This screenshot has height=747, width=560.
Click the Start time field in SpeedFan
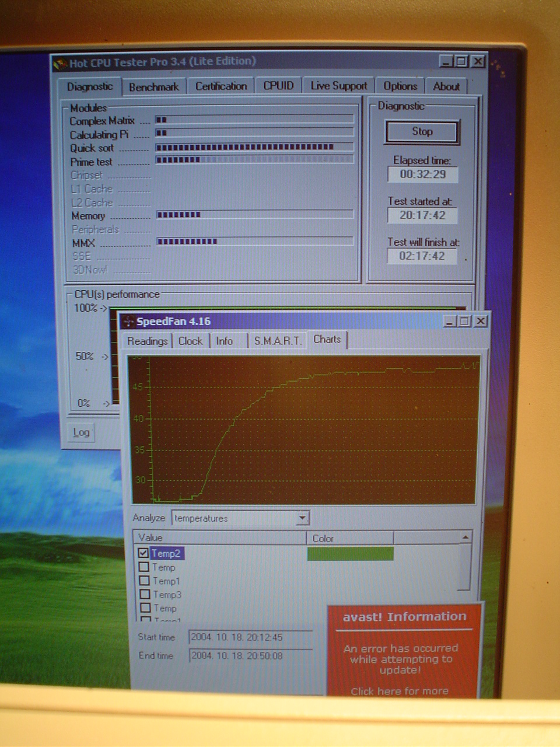251,637
